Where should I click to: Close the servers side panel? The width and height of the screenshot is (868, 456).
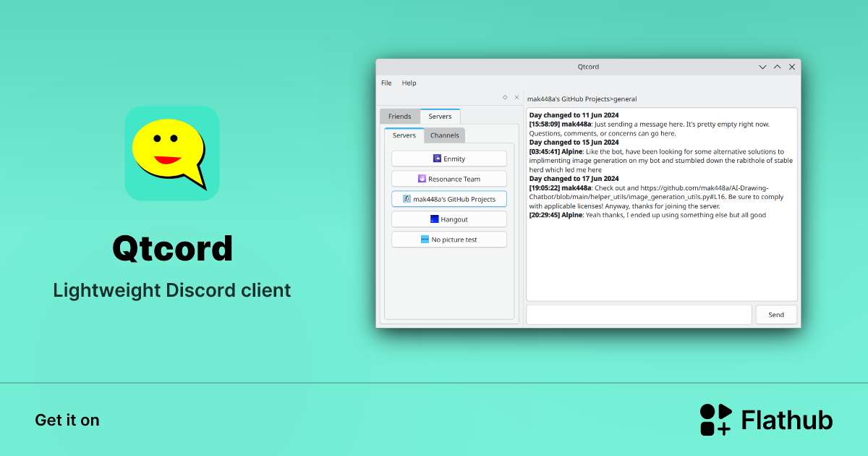click(x=516, y=96)
